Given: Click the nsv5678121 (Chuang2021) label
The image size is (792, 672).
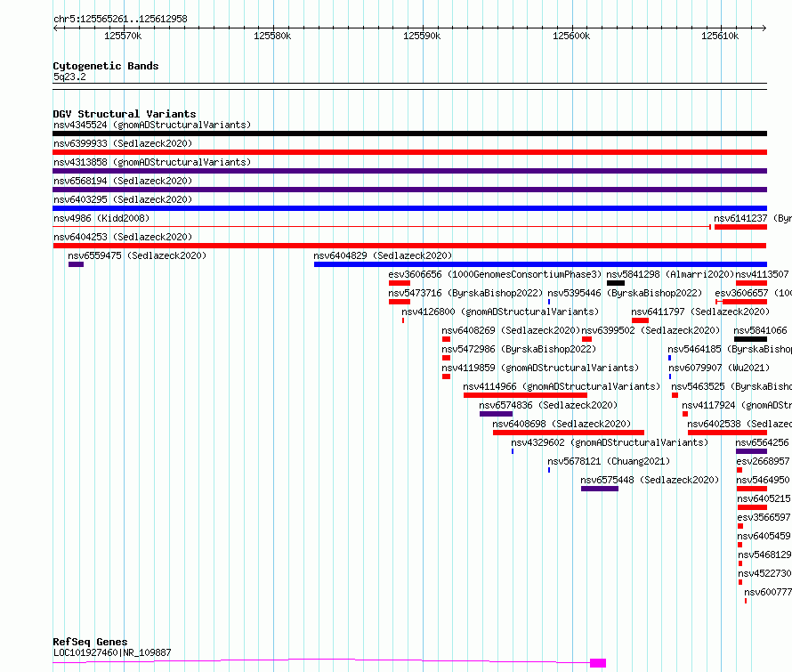Looking at the screenshot, I should (609, 461).
